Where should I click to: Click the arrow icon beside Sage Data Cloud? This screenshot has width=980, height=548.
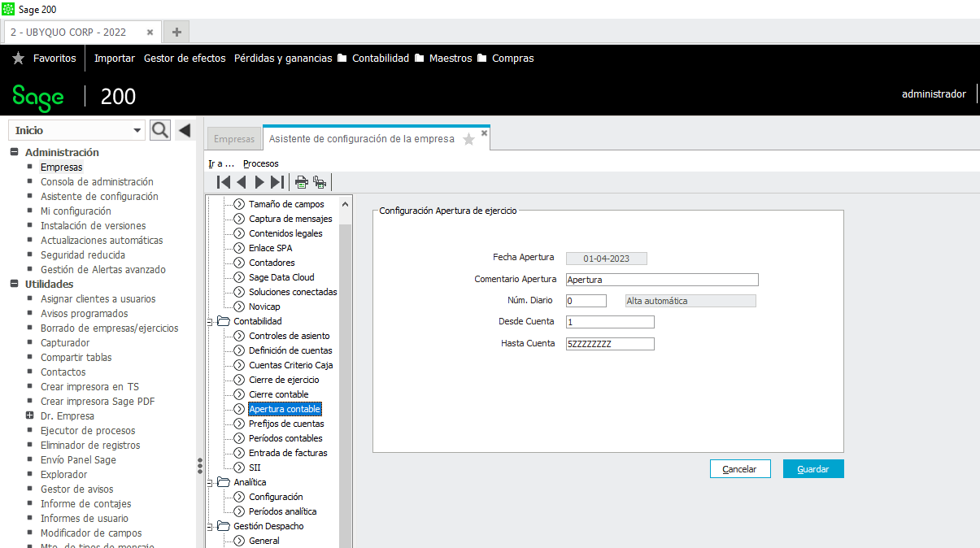(239, 277)
